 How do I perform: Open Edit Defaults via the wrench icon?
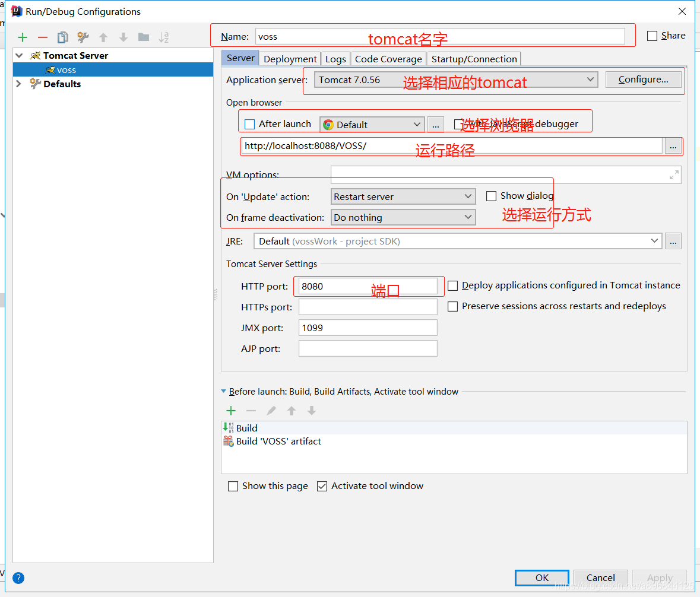pos(83,37)
